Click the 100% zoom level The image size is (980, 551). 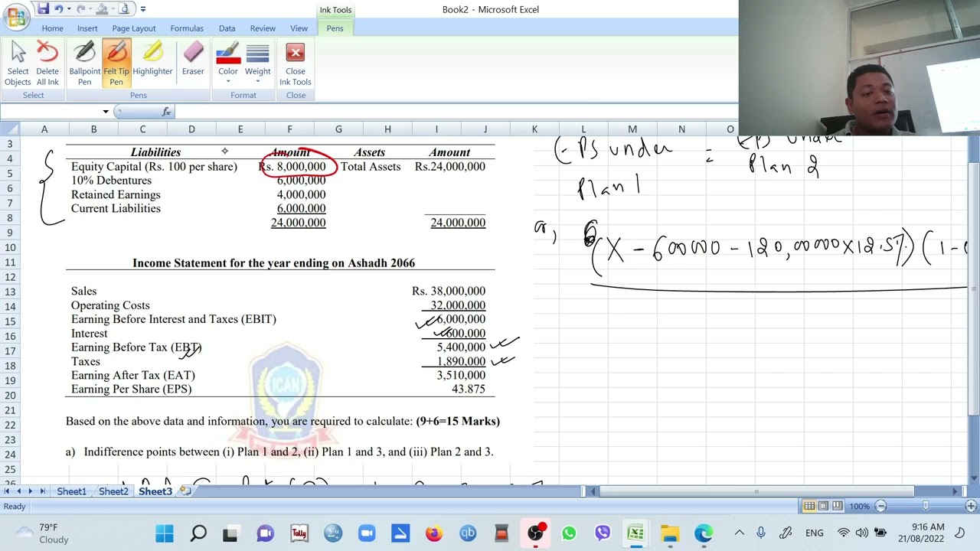(x=860, y=506)
